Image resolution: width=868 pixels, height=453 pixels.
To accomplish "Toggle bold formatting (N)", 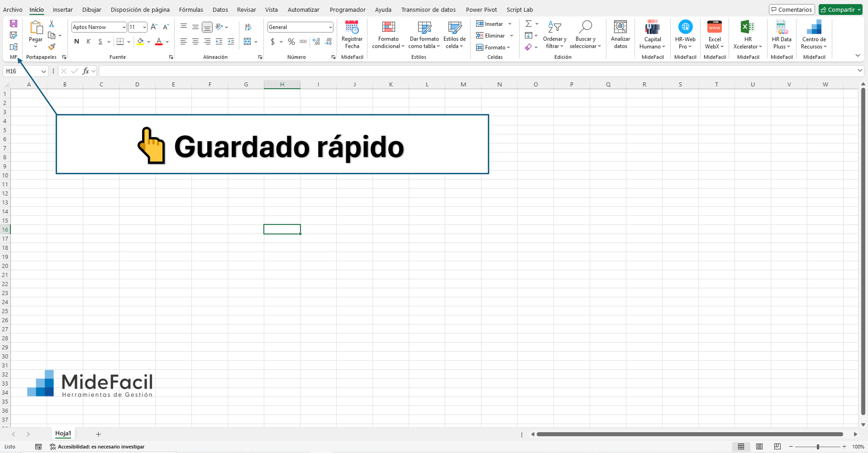I will [x=77, y=41].
